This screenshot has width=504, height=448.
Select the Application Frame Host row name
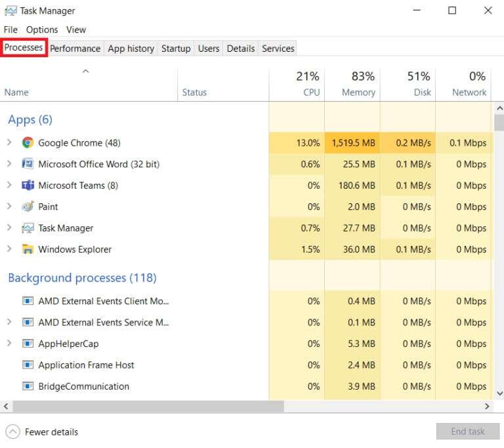point(86,365)
